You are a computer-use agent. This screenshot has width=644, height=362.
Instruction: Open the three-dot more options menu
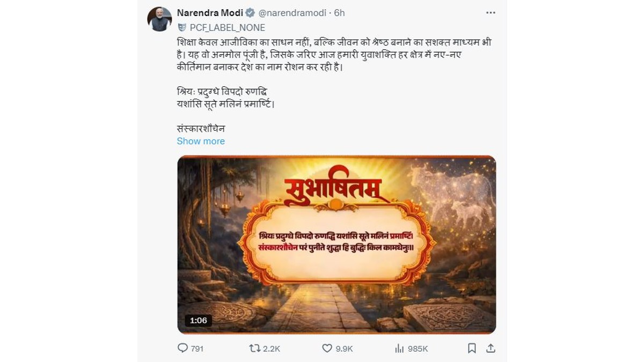pos(491,12)
